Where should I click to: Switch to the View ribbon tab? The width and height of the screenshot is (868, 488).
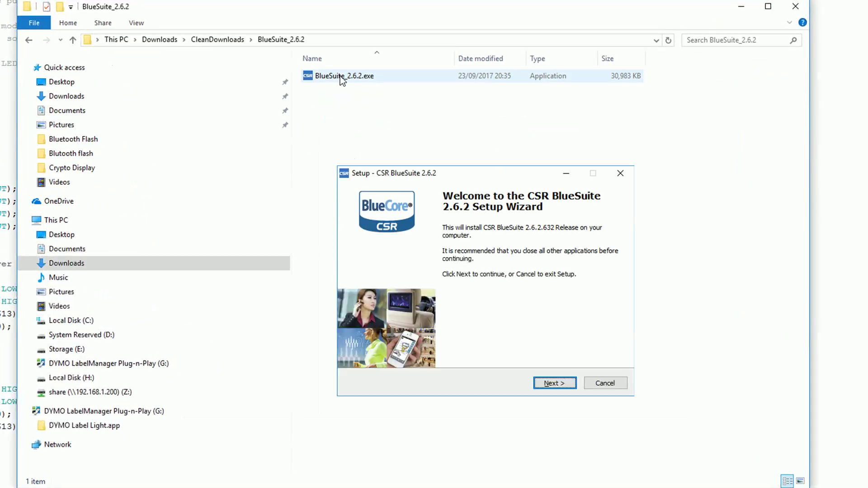click(x=136, y=23)
